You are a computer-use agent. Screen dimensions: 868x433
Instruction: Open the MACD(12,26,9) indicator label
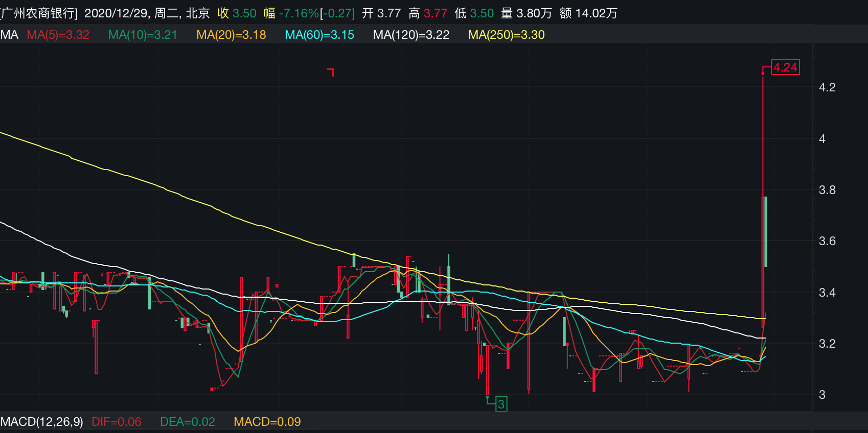(x=41, y=422)
